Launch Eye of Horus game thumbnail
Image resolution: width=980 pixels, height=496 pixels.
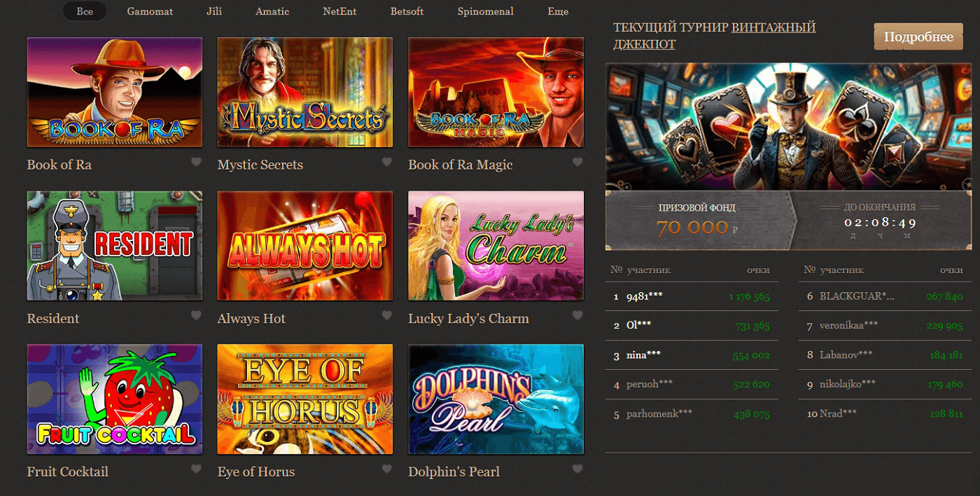[305, 399]
